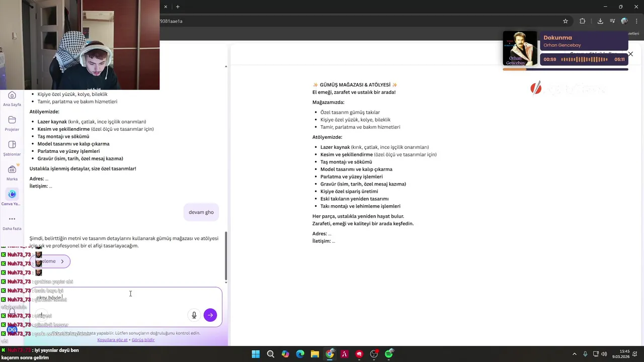The height and width of the screenshot is (362, 644).
Task: Open Daha fazla three-dot menu
Action: pos(12,222)
